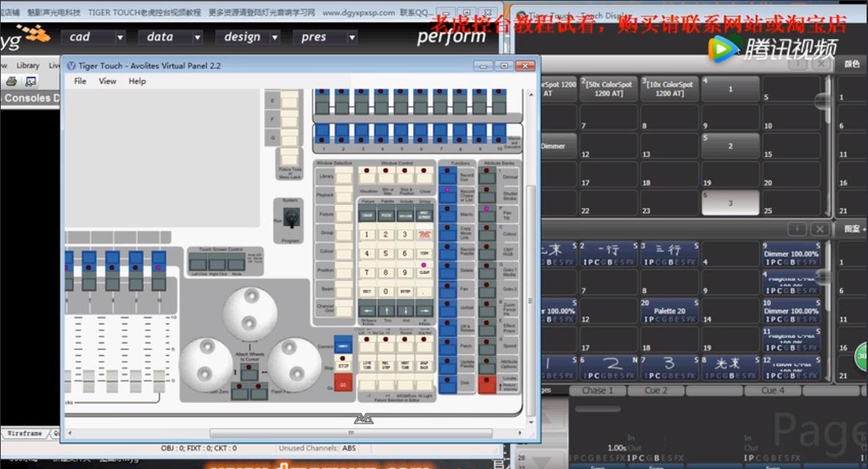The width and height of the screenshot is (868, 469).
Task: Select the Colour attribute bank button
Action: (x=486, y=233)
